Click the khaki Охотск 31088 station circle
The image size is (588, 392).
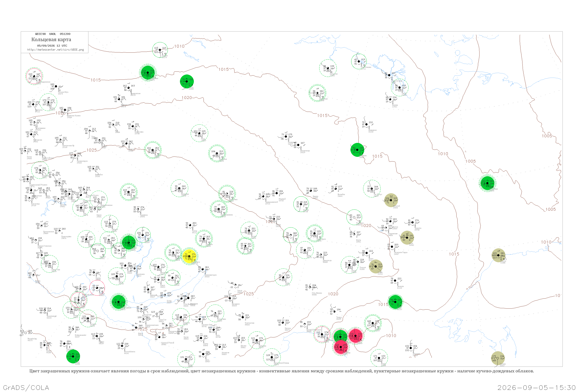click(x=498, y=255)
